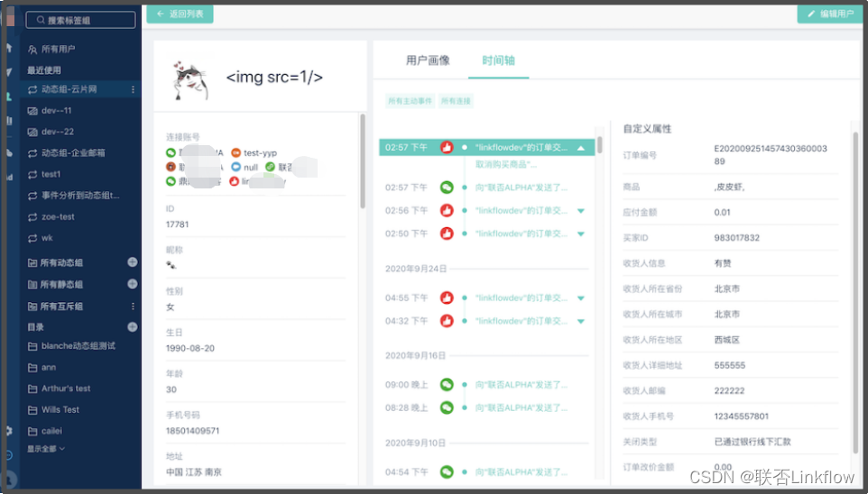Click red thumbs-up icon at 04:55 下午 event
This screenshot has width=868, height=494.
click(446, 297)
